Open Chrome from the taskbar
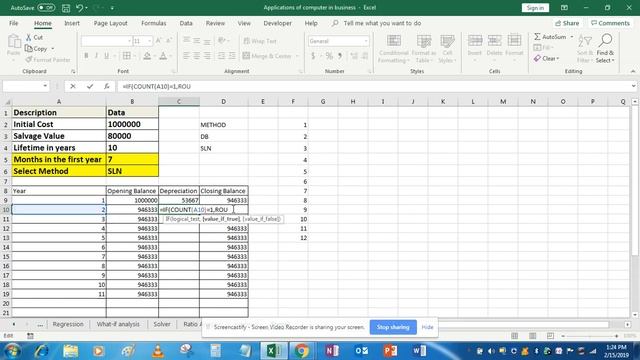640x360 pixels. click(301, 351)
